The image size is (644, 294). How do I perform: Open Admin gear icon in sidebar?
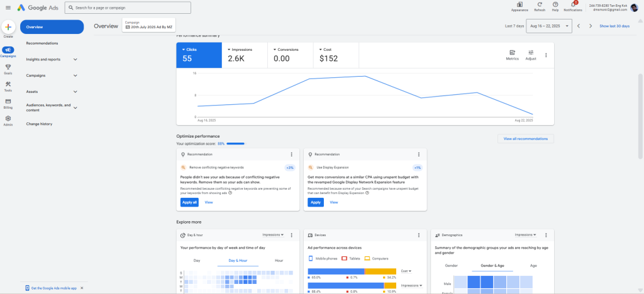pyautogui.click(x=8, y=118)
